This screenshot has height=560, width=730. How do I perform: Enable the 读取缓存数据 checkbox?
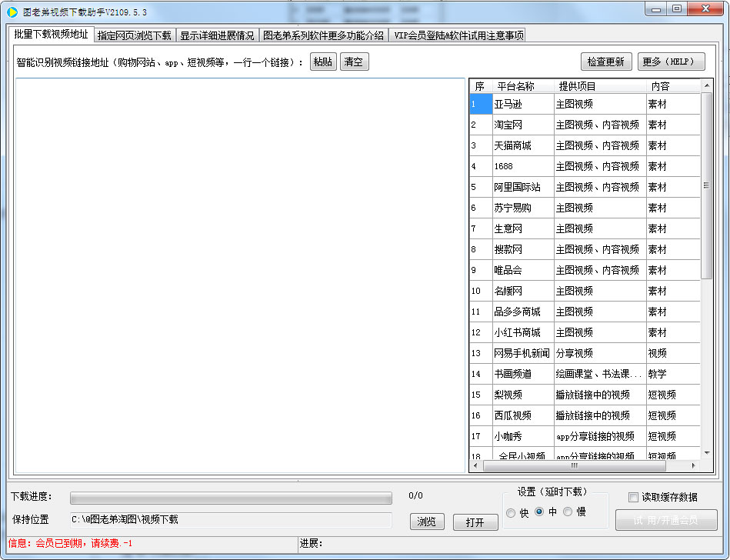[x=634, y=498]
